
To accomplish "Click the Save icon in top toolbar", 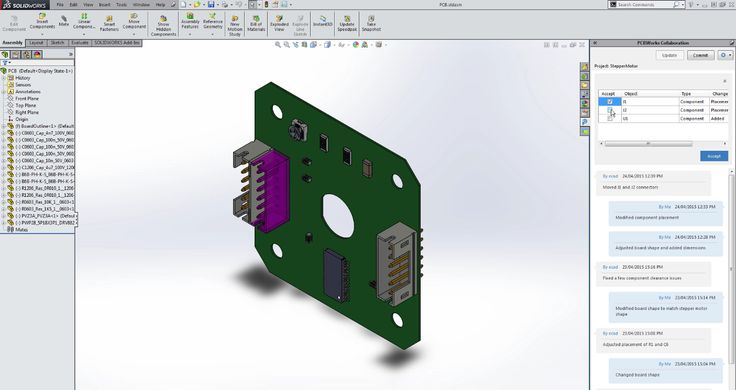I will point(211,5).
